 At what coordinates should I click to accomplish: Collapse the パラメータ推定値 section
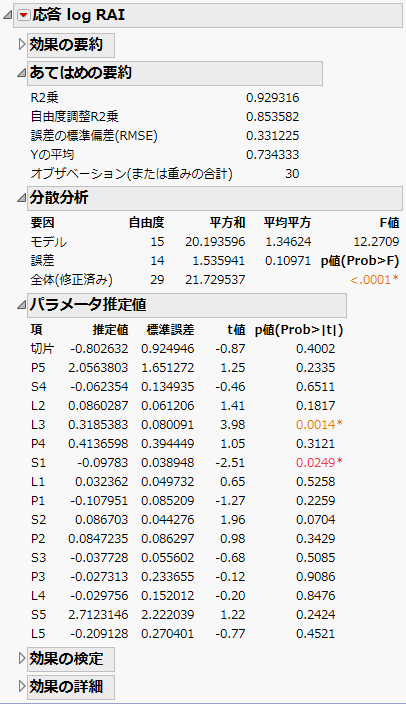click(21, 305)
